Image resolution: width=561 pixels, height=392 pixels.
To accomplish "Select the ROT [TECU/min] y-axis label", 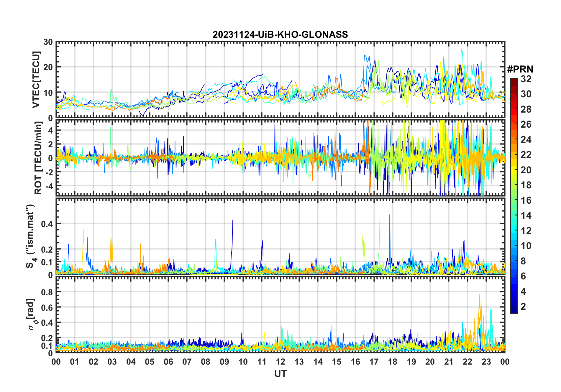I will [38, 158].
